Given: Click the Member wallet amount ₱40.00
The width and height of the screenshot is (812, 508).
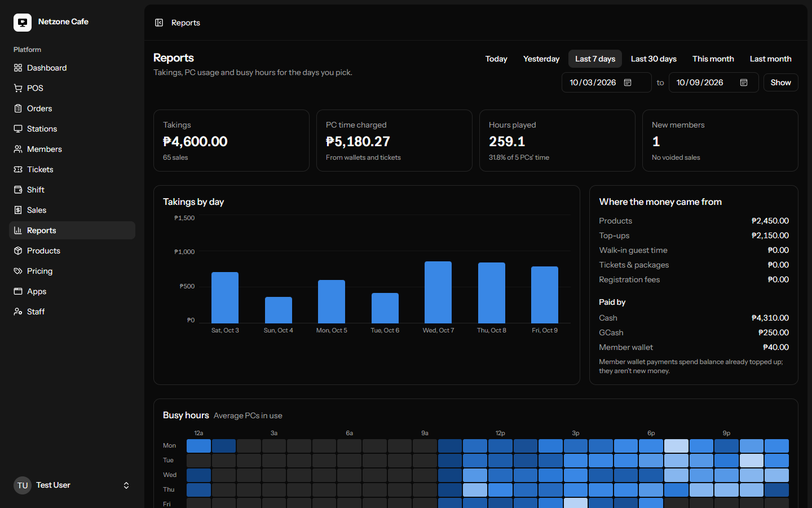Looking at the screenshot, I should click(x=776, y=347).
